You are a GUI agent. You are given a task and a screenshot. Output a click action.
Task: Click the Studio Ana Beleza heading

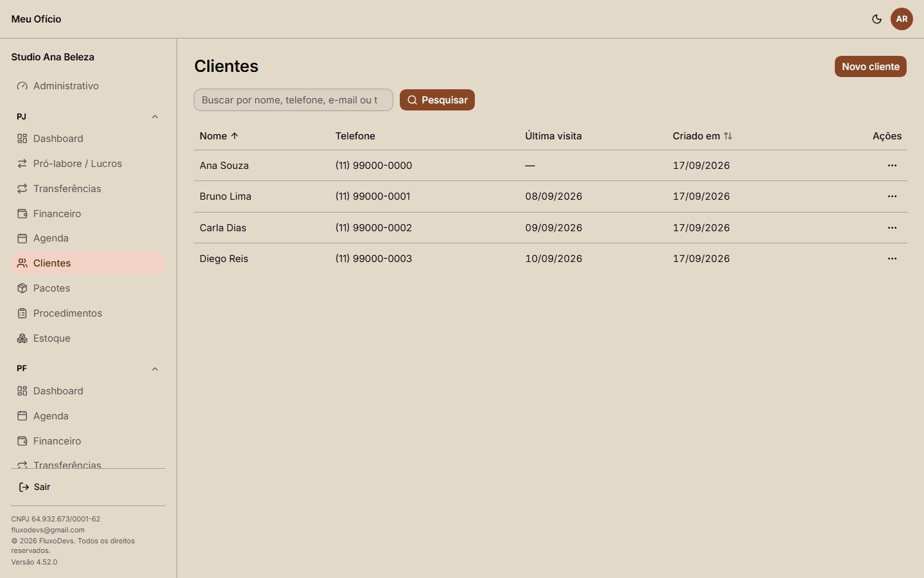pyautogui.click(x=53, y=57)
